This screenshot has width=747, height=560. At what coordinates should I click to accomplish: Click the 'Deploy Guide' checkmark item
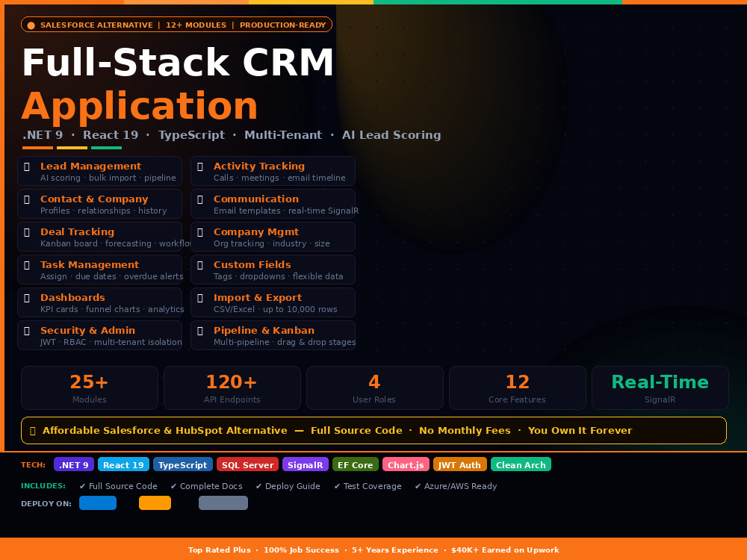click(x=288, y=486)
